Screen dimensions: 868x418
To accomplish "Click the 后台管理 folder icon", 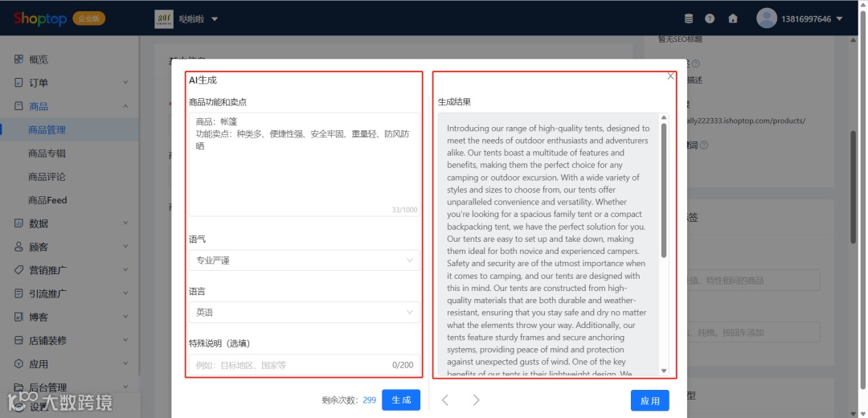I will (x=18, y=387).
